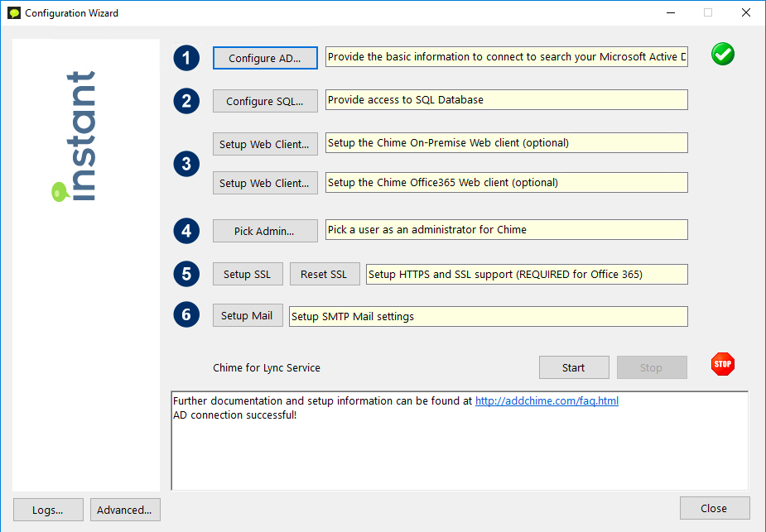Click the step 4 number circle
The image size is (766, 532).
186,231
